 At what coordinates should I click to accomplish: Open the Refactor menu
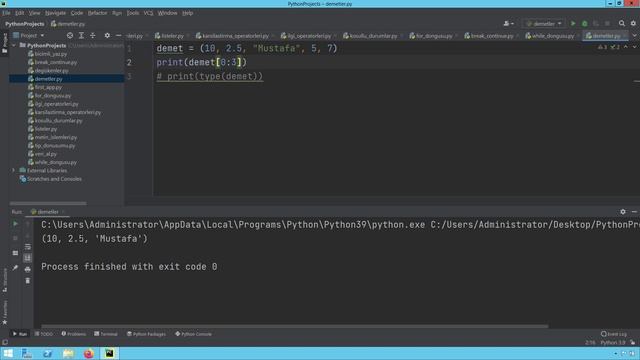tap(97, 13)
